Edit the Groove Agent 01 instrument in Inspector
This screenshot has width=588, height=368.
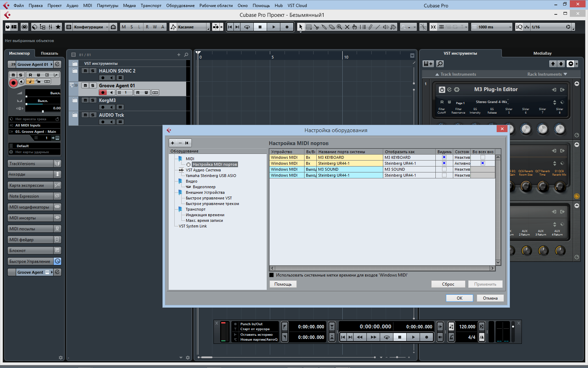(57, 64)
